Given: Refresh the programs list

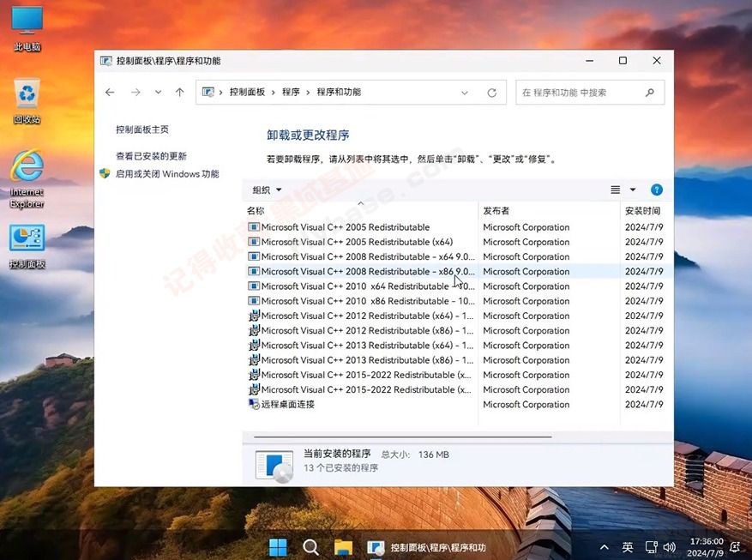Looking at the screenshot, I should click(x=492, y=93).
